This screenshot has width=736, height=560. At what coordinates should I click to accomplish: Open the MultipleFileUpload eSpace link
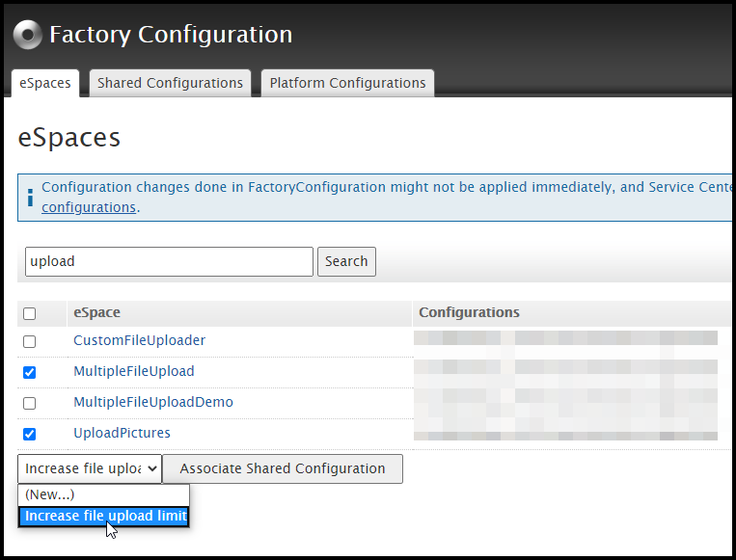[134, 371]
